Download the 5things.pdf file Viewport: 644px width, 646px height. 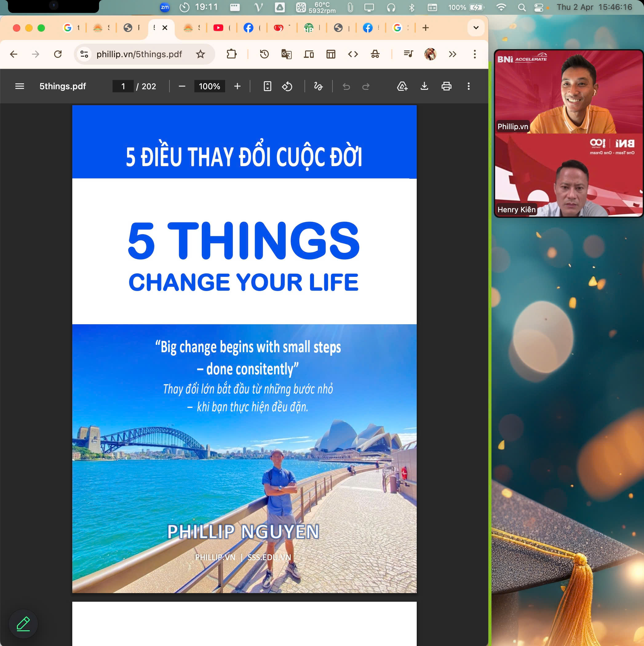tap(424, 86)
